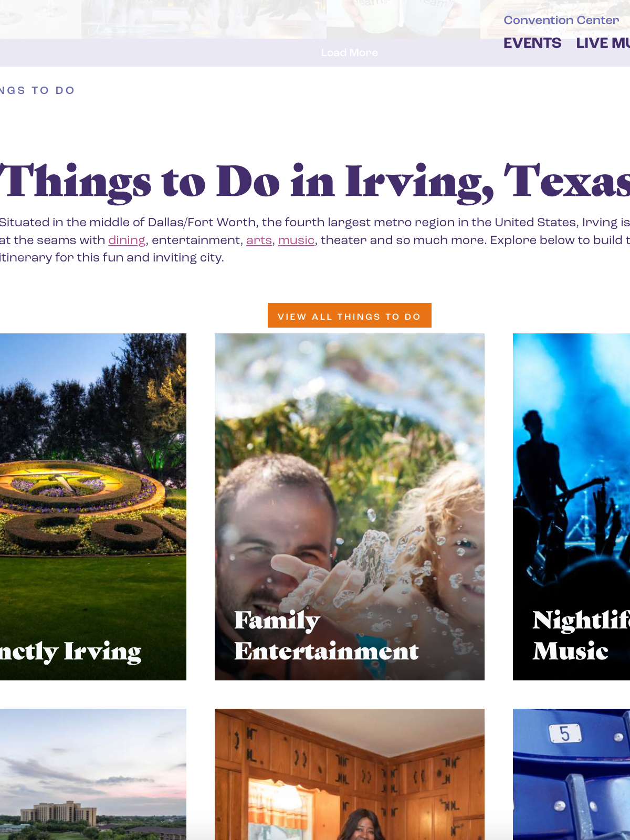Open the Convention Center link
Image resolution: width=630 pixels, height=840 pixels.
coord(561,20)
